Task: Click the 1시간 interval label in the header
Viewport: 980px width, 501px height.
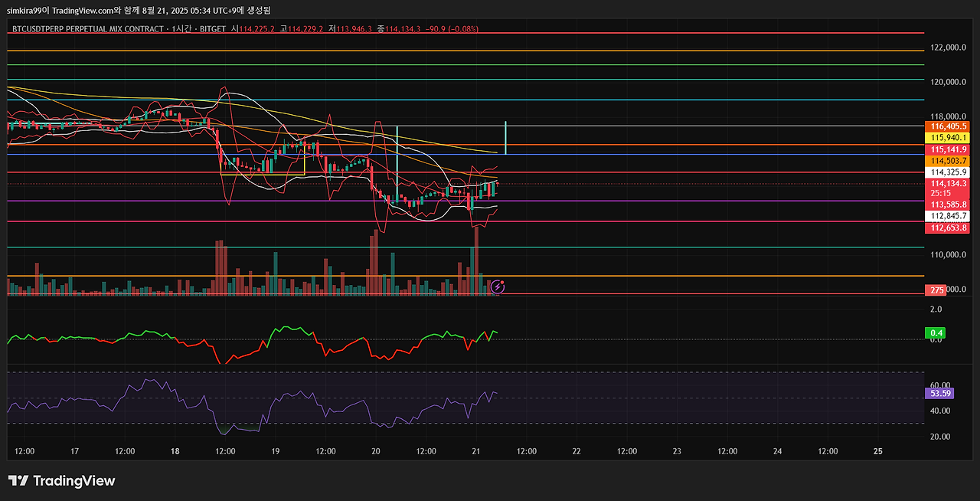Action: (180, 28)
